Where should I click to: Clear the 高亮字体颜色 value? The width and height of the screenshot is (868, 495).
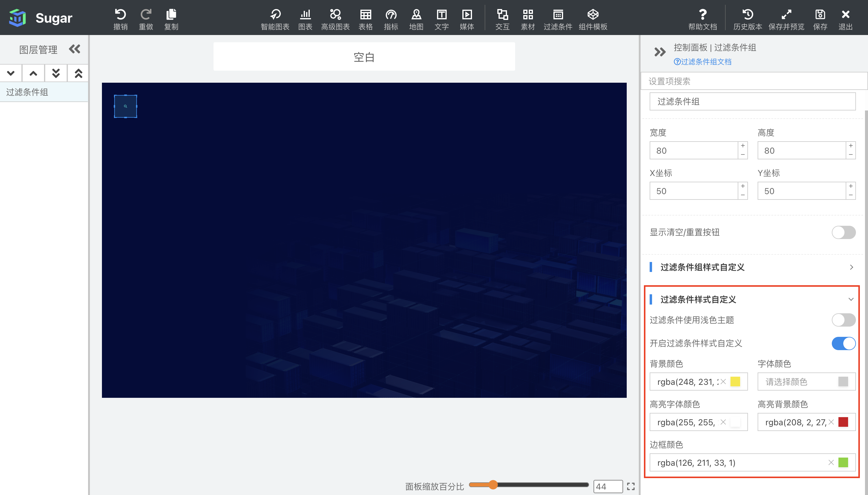coord(723,422)
